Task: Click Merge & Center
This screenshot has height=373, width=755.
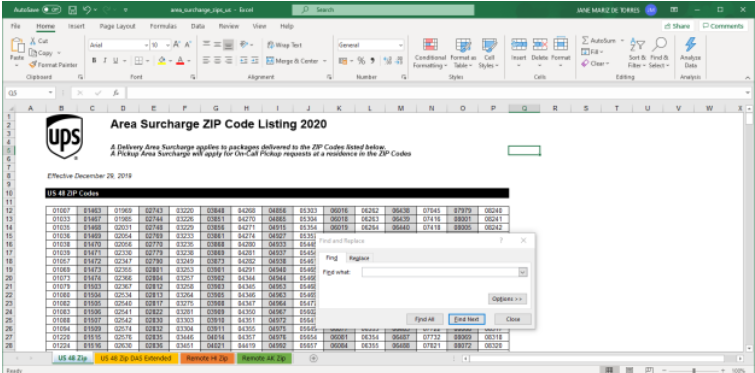Action: click(292, 61)
